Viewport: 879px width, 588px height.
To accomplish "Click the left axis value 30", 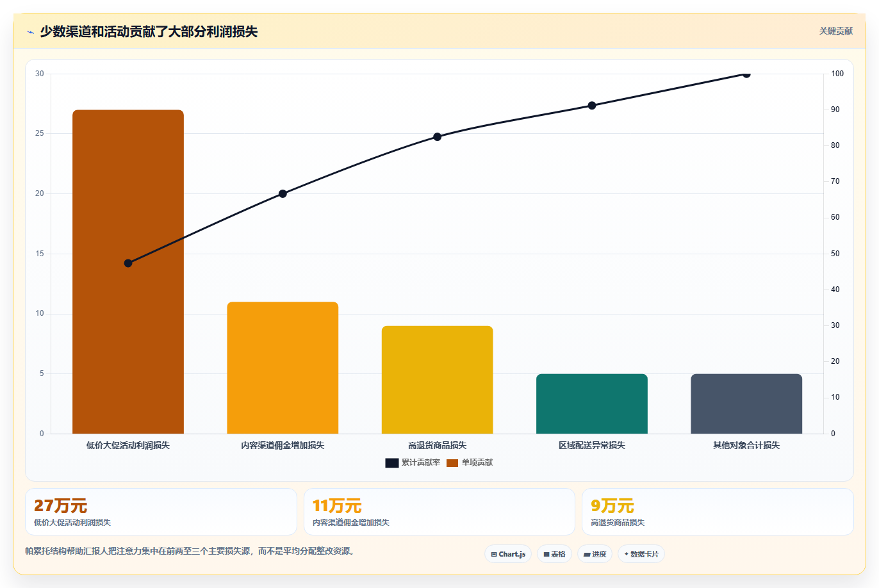I will point(40,74).
